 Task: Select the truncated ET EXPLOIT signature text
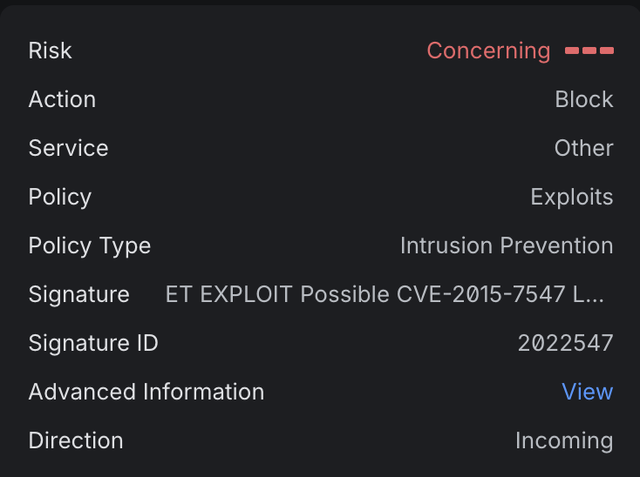tap(384, 294)
